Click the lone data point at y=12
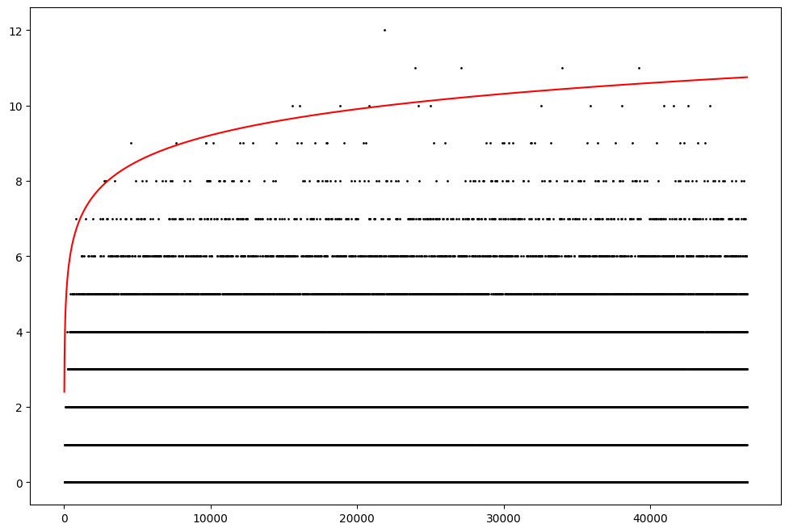 point(384,30)
